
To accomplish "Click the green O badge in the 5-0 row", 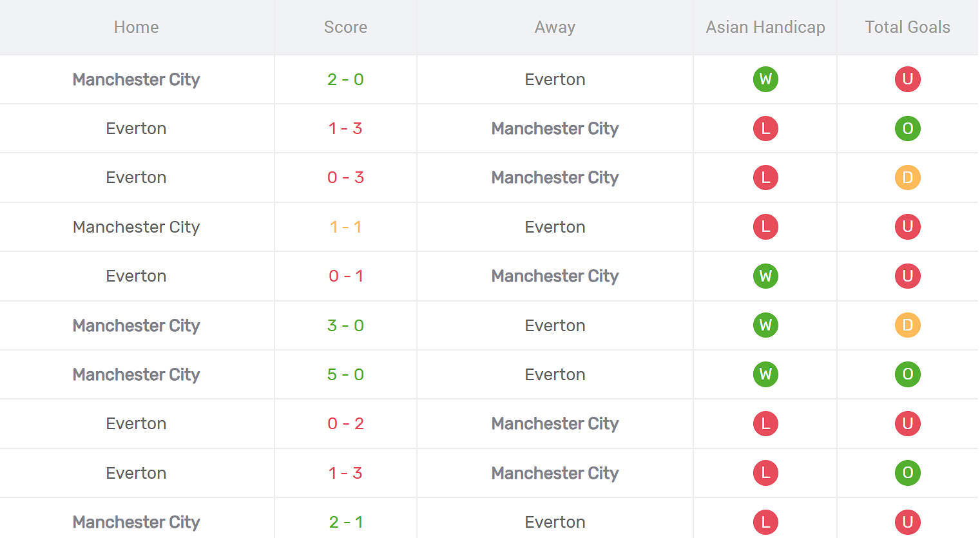I will pyautogui.click(x=907, y=374).
